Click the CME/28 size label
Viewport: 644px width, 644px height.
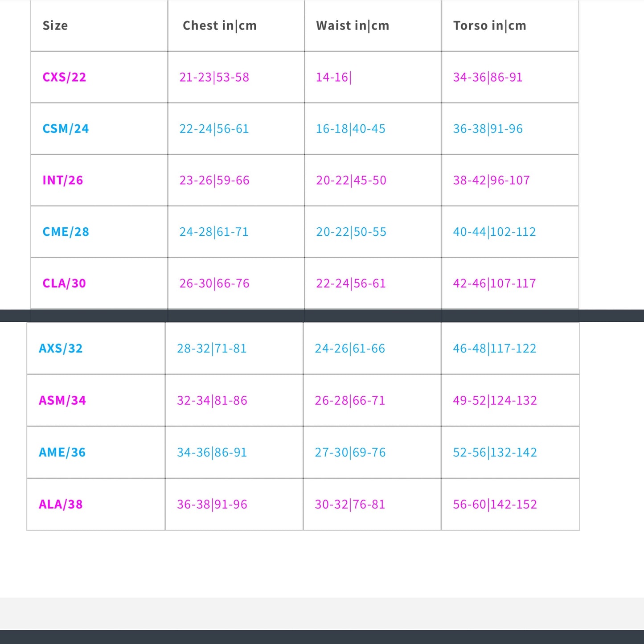[66, 232]
